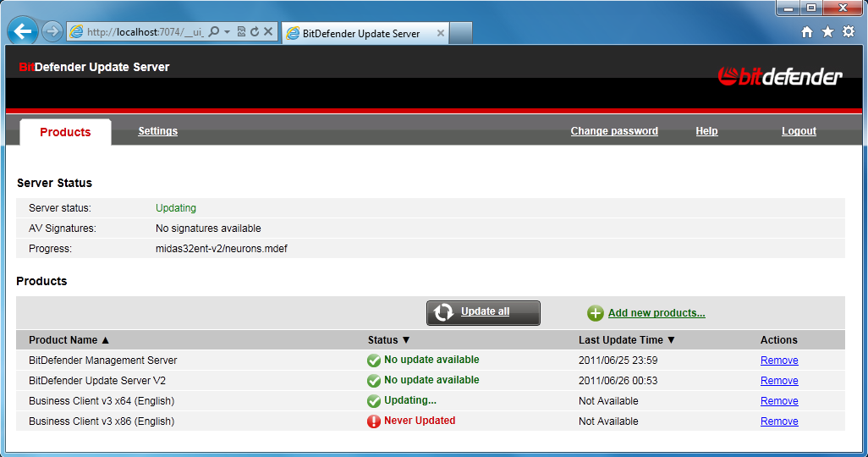Toggle compatibility view icon in address bar
The height and width of the screenshot is (457, 868).
click(241, 31)
